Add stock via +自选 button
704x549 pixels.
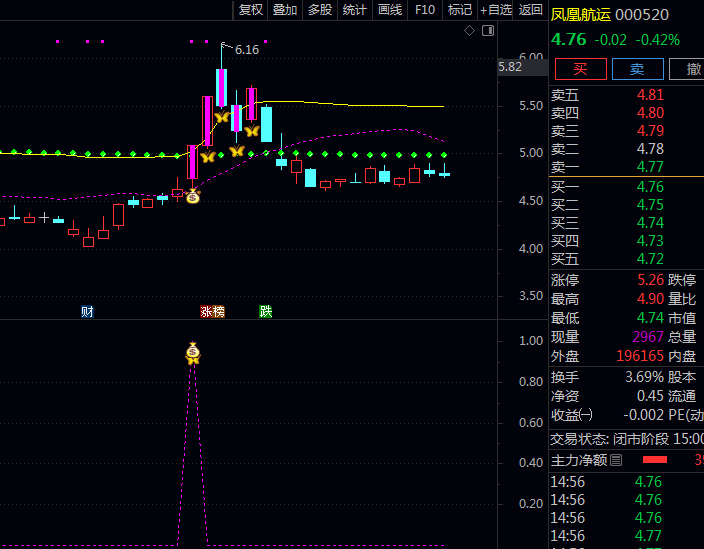coord(496,10)
